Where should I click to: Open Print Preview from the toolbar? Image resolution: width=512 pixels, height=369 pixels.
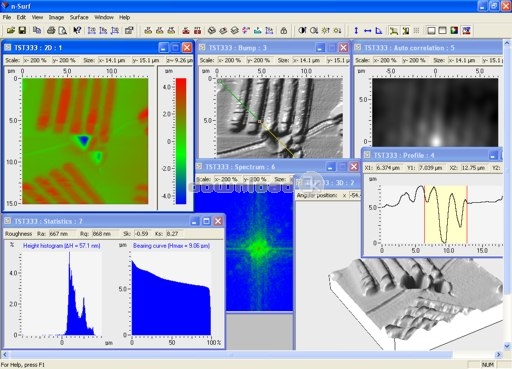point(62,31)
